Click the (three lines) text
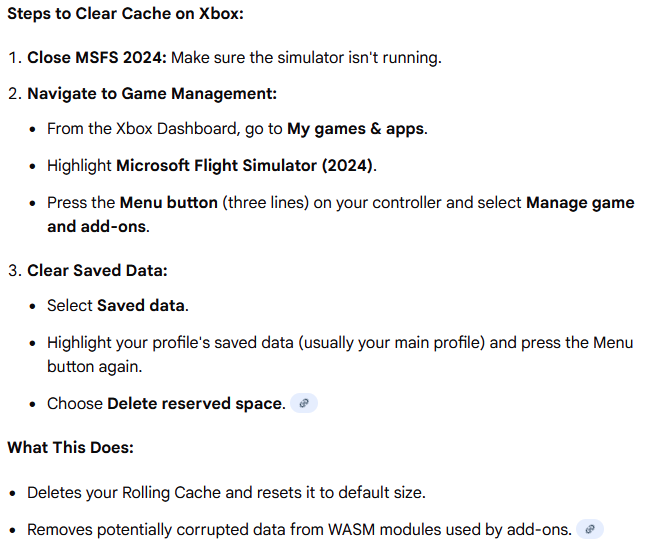Screen dimensions: 646x540 [266, 202]
